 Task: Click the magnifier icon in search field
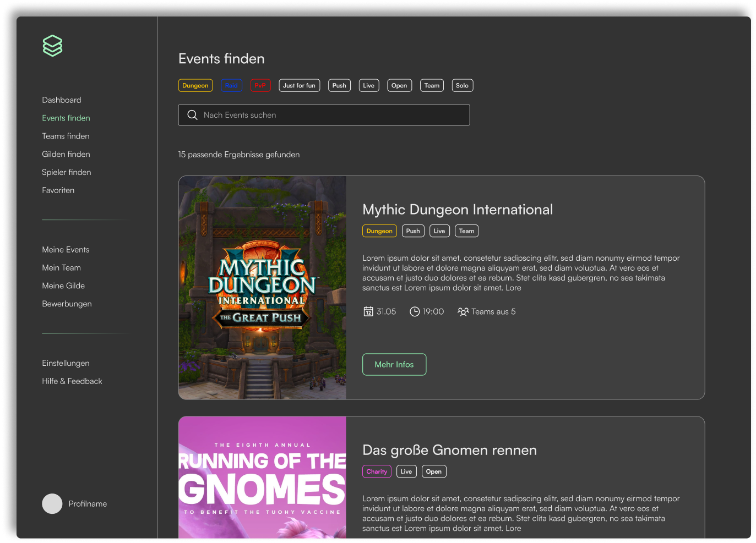192,115
